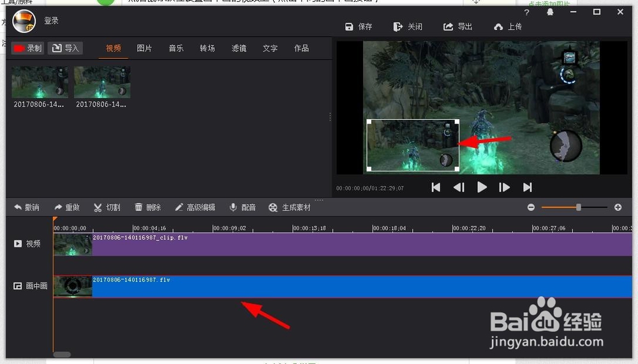Play the preview video
Viewport: 638px width, 364px height.
[482, 187]
